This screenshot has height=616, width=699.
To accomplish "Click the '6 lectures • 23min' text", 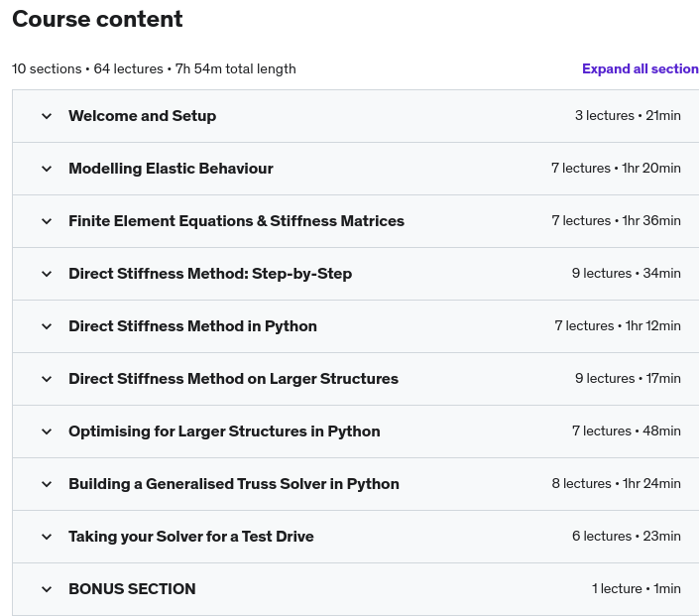I will click(x=627, y=537).
